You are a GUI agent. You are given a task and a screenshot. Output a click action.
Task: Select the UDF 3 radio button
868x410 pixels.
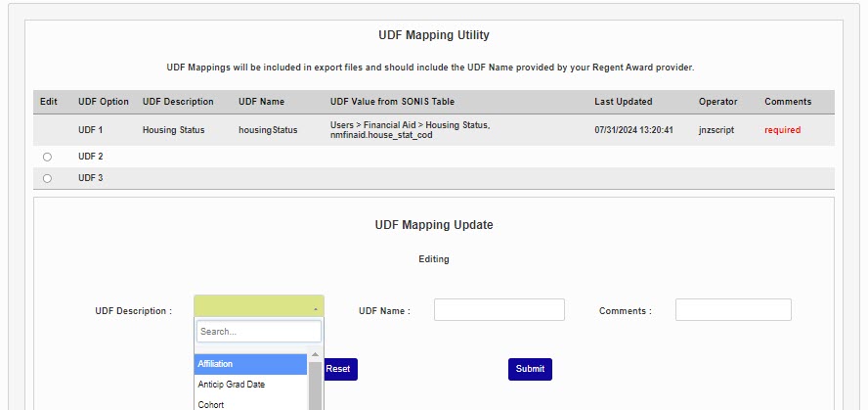click(47, 178)
